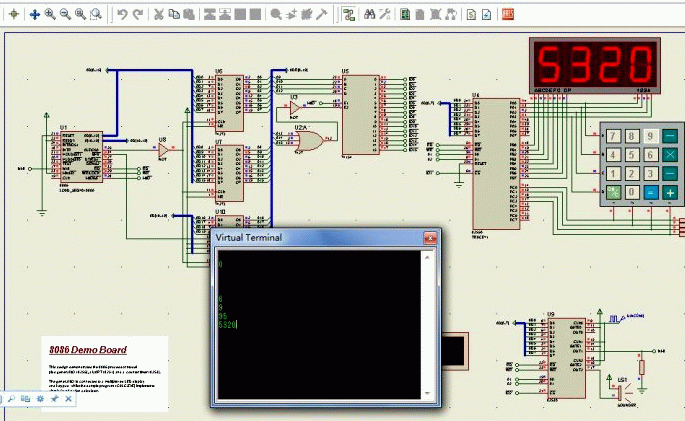Image resolution: width=685 pixels, height=421 pixels.
Task: Click the blue equals key on keypad
Action: [x=650, y=192]
